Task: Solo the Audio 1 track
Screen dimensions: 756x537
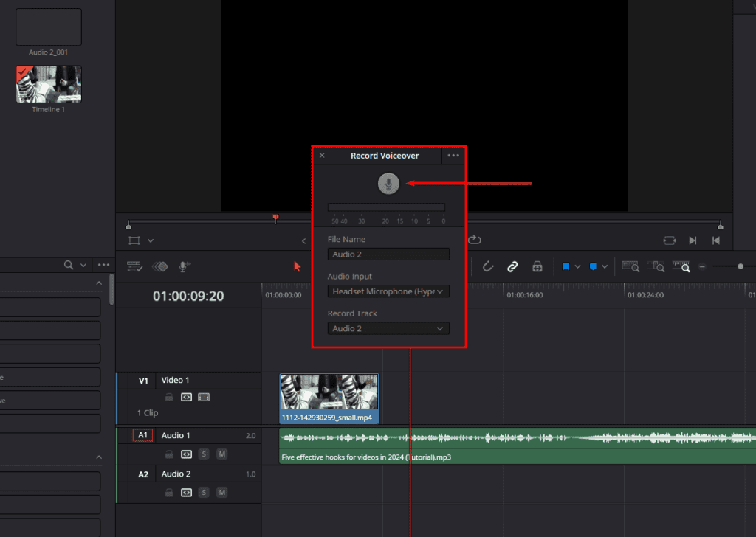Action: click(204, 454)
